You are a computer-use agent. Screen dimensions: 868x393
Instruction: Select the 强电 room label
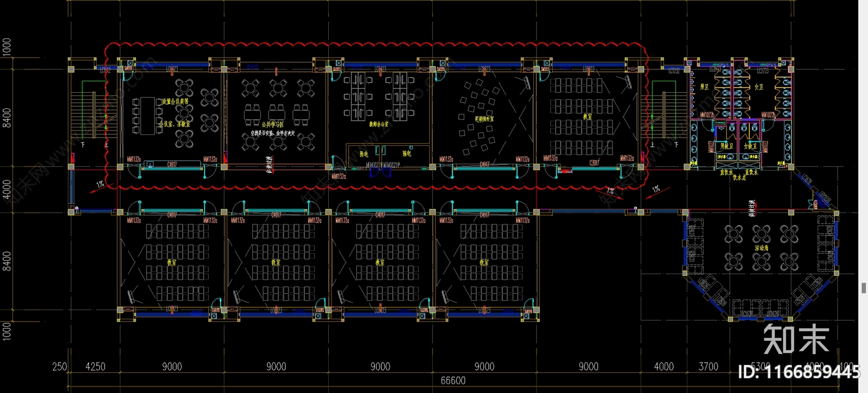[407, 153]
